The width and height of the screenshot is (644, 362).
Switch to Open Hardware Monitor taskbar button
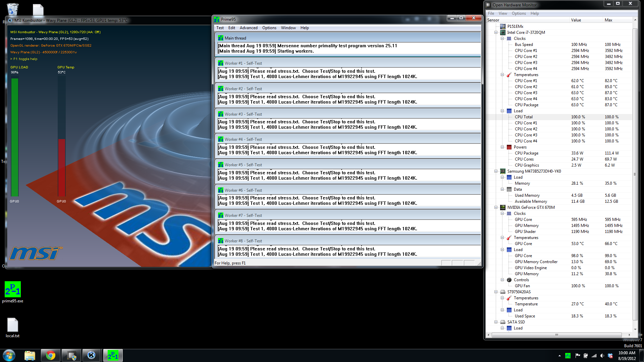tap(71, 355)
